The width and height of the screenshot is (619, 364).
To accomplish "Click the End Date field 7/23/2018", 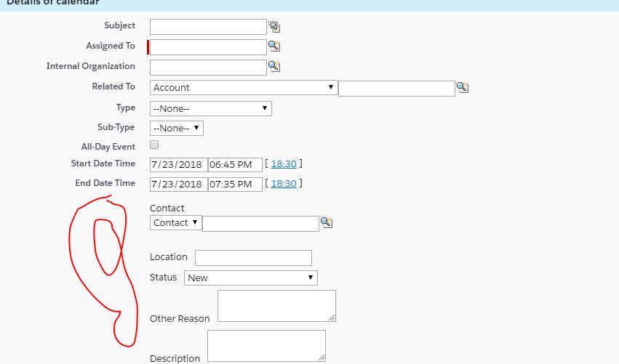I will tap(179, 185).
